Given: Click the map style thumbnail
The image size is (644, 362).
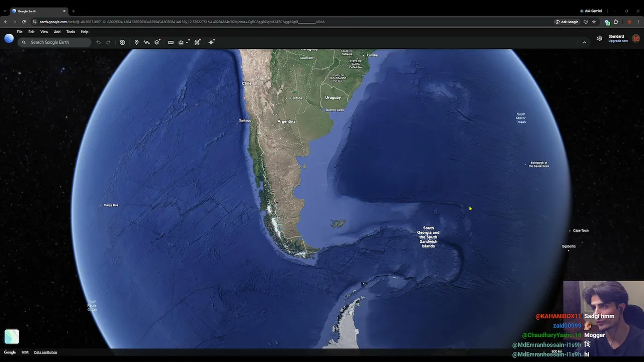Looking at the screenshot, I should [12, 336].
